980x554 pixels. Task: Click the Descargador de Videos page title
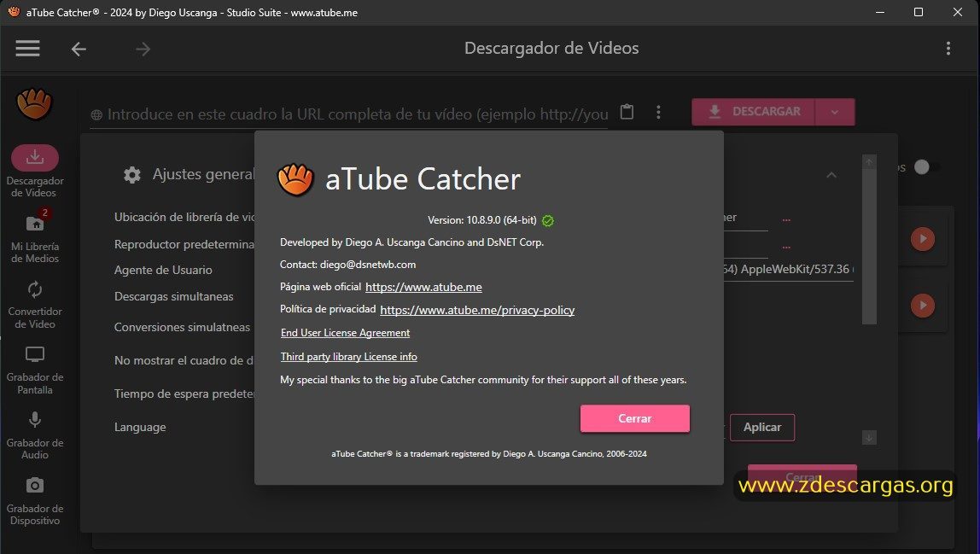click(x=551, y=48)
